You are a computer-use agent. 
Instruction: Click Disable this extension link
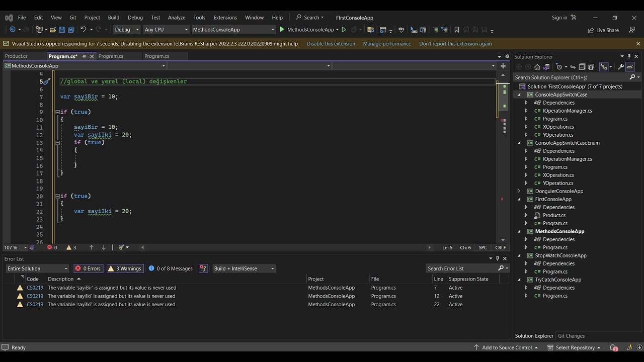[x=331, y=44]
